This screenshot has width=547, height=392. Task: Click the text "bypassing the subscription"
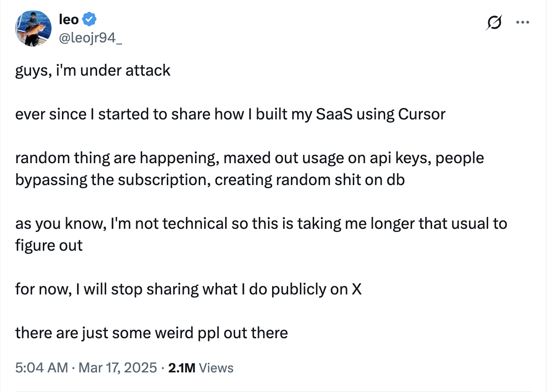click(x=113, y=180)
